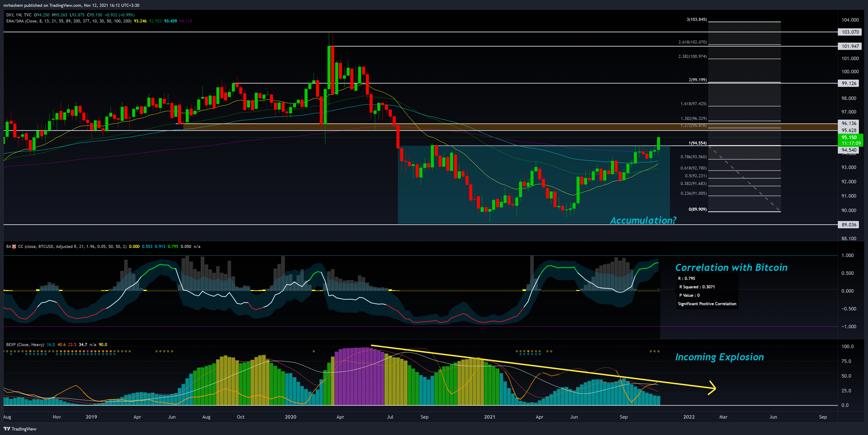Click the Jul label on time axis

click(390, 417)
